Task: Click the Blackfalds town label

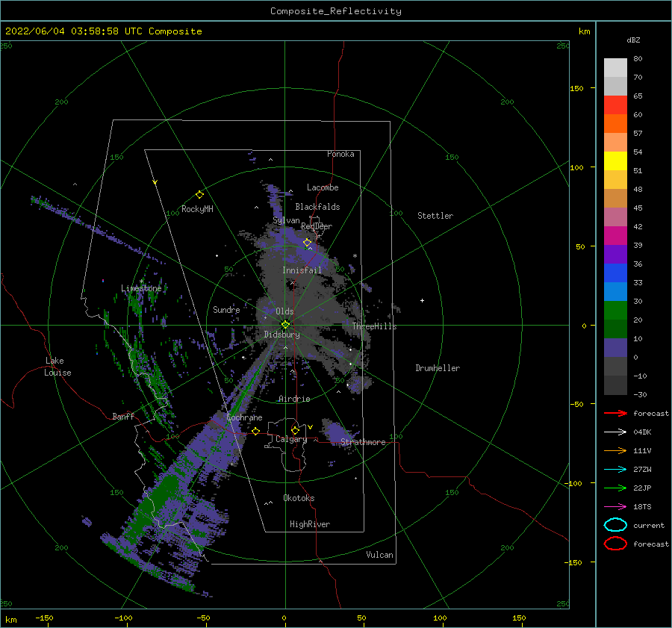Action: pos(317,207)
